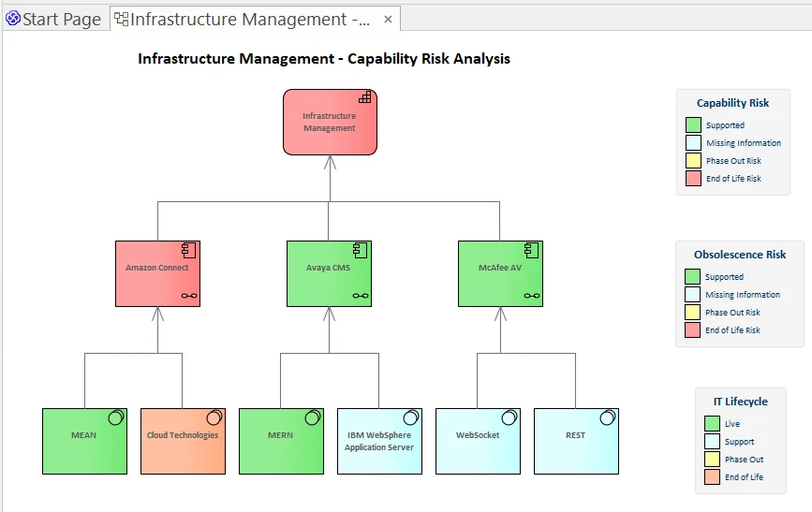The width and height of the screenshot is (812, 512).
Task: Click the Start Page globe icon
Action: [13, 19]
